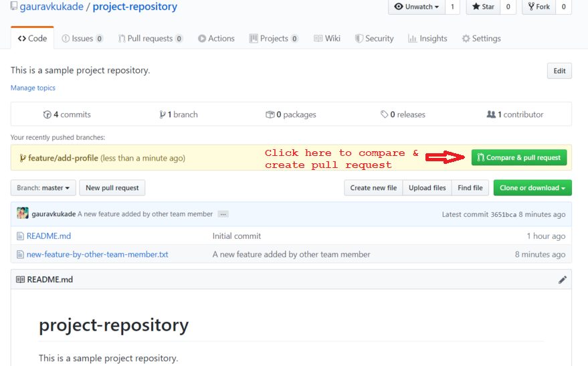This screenshot has width=588, height=366.
Task: Open the 0 releases page
Action: [x=403, y=114]
